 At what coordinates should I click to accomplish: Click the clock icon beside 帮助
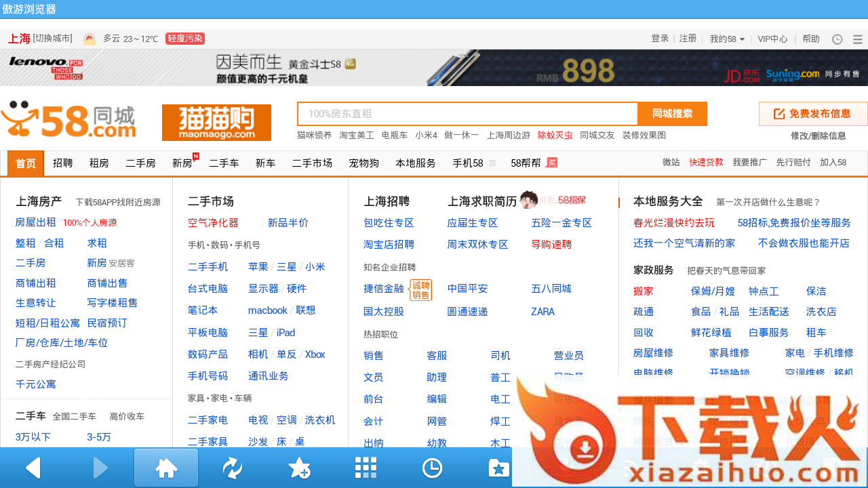click(837, 39)
